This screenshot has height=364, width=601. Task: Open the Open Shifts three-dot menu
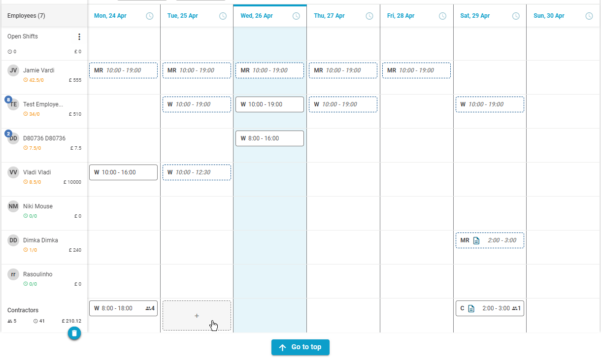point(79,37)
